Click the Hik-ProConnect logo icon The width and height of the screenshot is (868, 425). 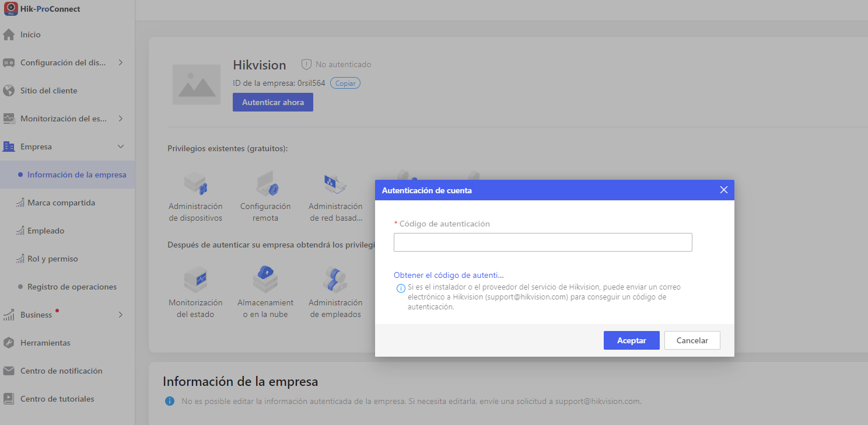10,9
